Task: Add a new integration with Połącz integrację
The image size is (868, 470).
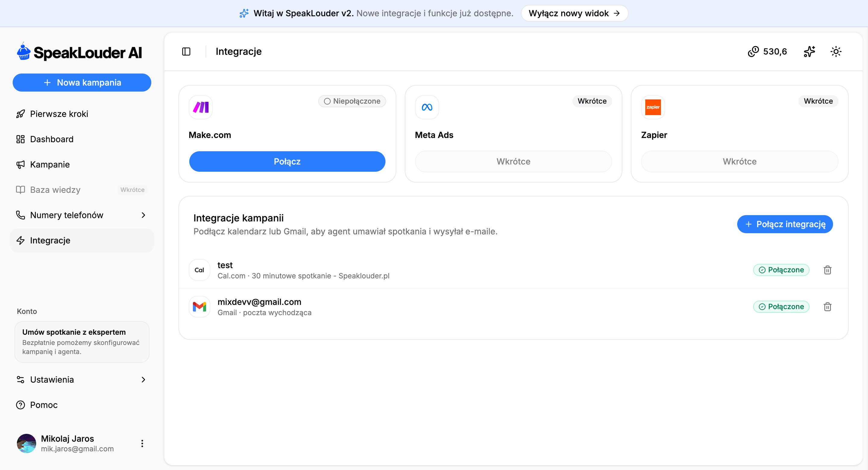Action: (x=785, y=224)
